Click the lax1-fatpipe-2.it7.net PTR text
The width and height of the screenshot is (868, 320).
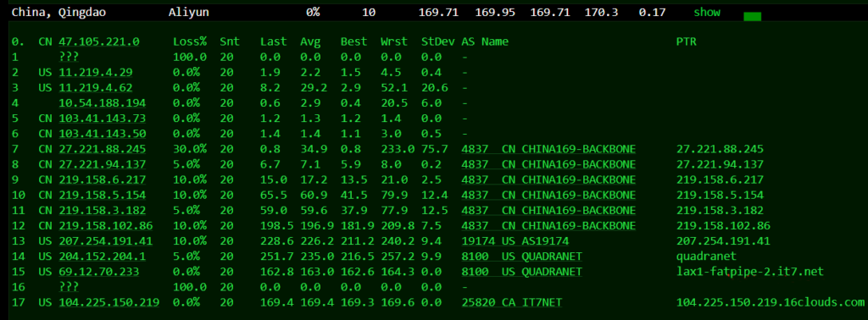(750, 272)
